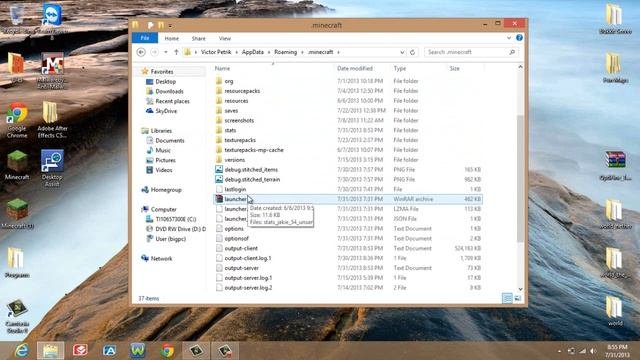Switch to details view layout
The width and height of the screenshot is (640, 360).
click(507, 298)
